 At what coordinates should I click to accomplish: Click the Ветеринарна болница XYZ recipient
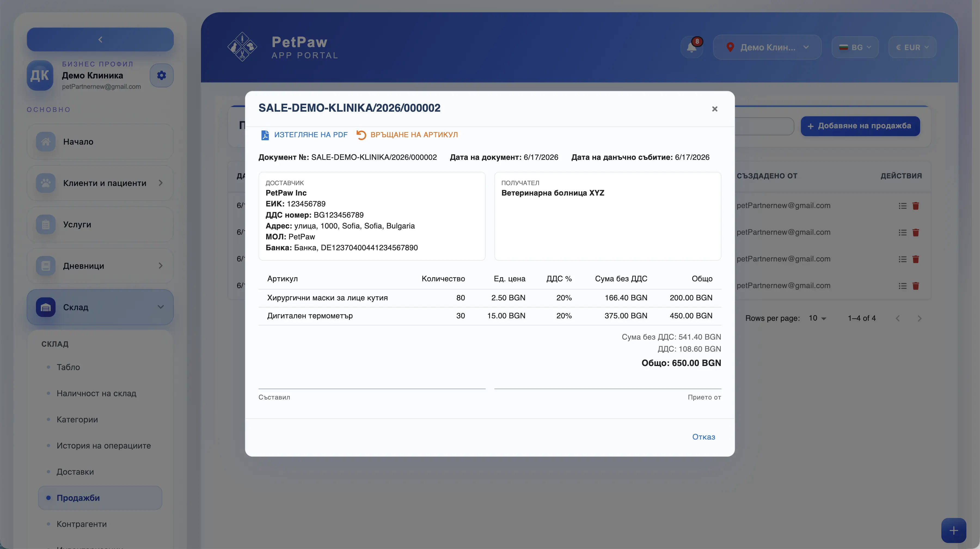(553, 193)
